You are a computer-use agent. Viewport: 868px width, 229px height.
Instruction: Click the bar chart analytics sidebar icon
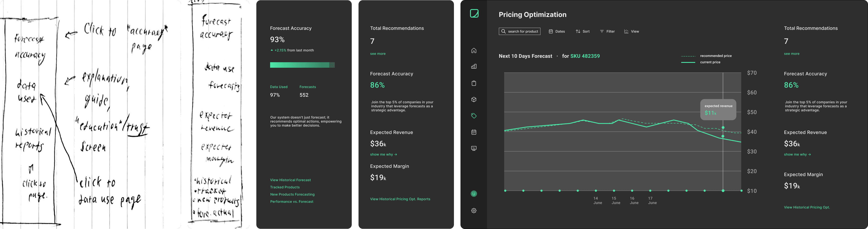point(474,66)
